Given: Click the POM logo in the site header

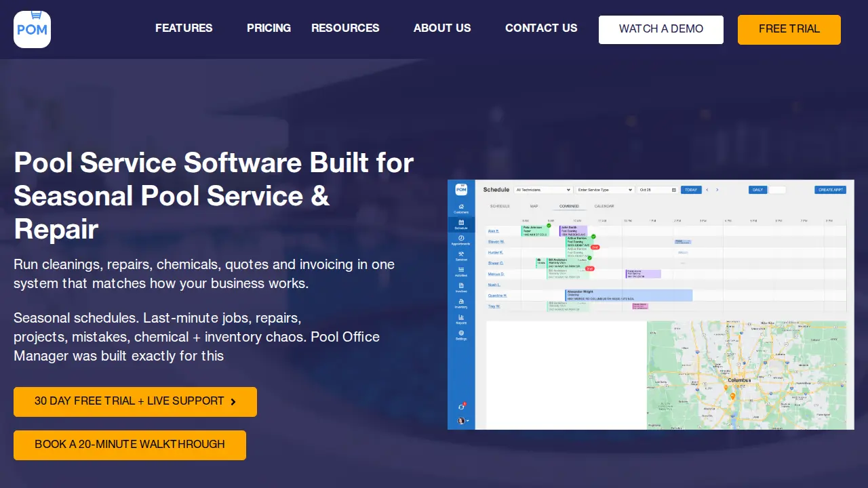Looking at the screenshot, I should [x=32, y=29].
